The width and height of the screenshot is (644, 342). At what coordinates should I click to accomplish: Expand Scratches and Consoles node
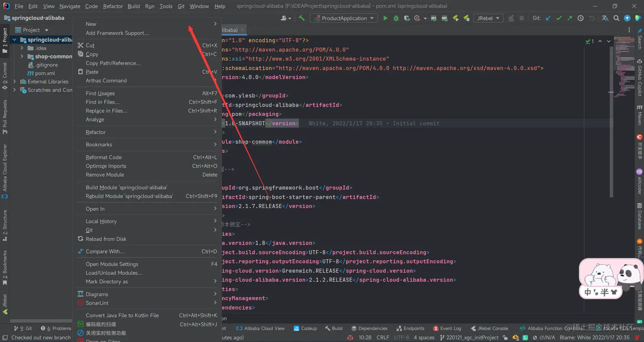point(14,90)
